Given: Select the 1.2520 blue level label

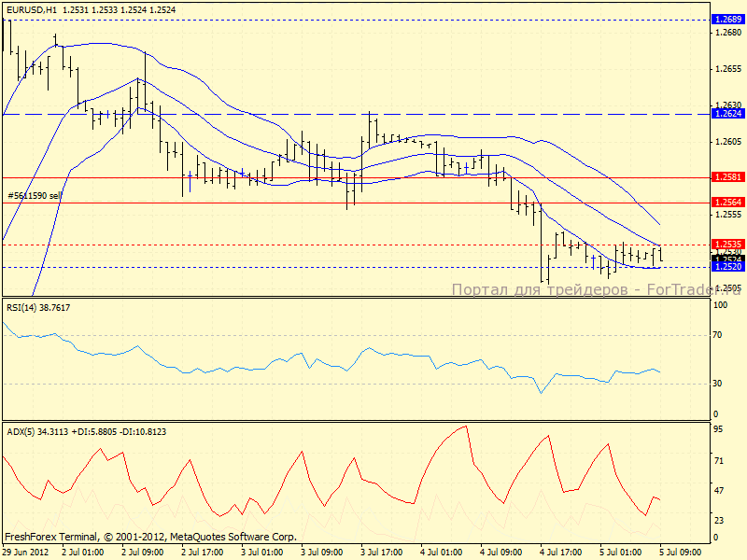Looking at the screenshot, I should click(727, 267).
